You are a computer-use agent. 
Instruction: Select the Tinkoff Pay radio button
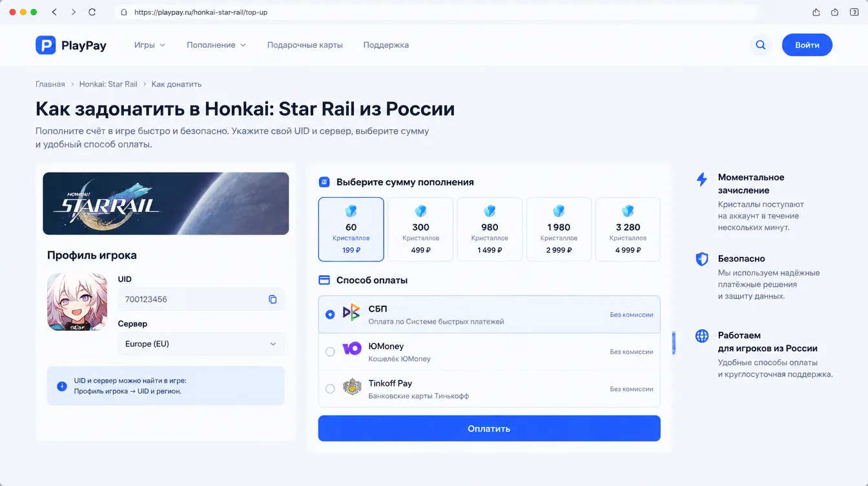coord(330,388)
